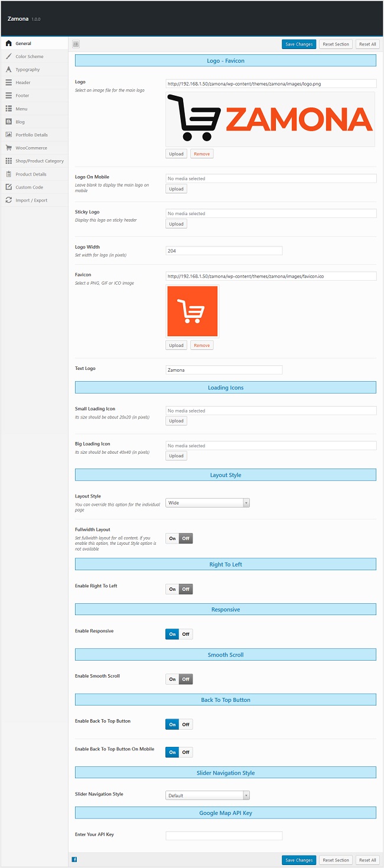Turn Back To Top Button On Mobile Off
384x868 pixels.
186,752
